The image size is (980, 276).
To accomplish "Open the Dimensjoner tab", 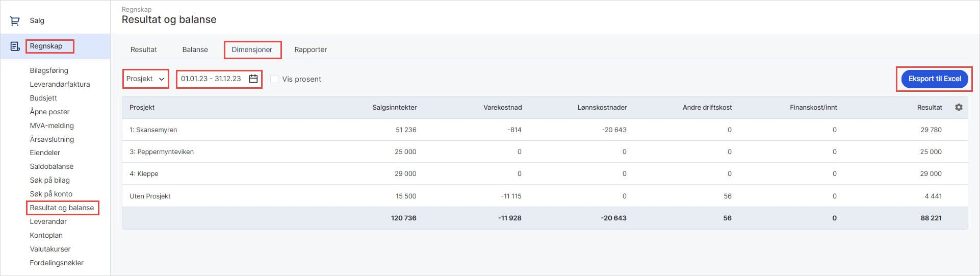I will 252,49.
